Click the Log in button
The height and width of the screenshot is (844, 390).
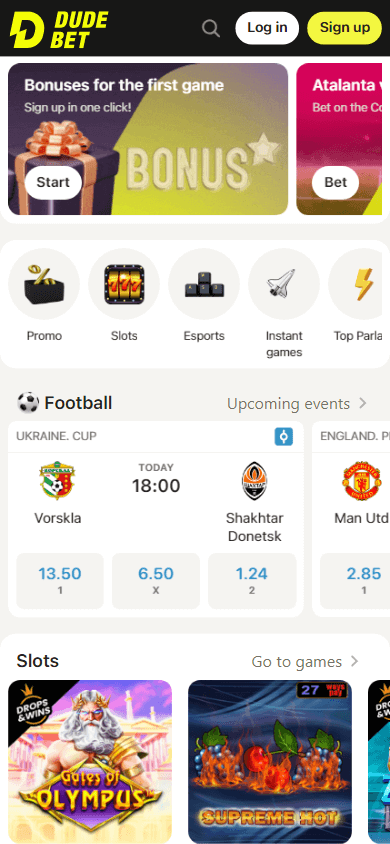pos(267,28)
